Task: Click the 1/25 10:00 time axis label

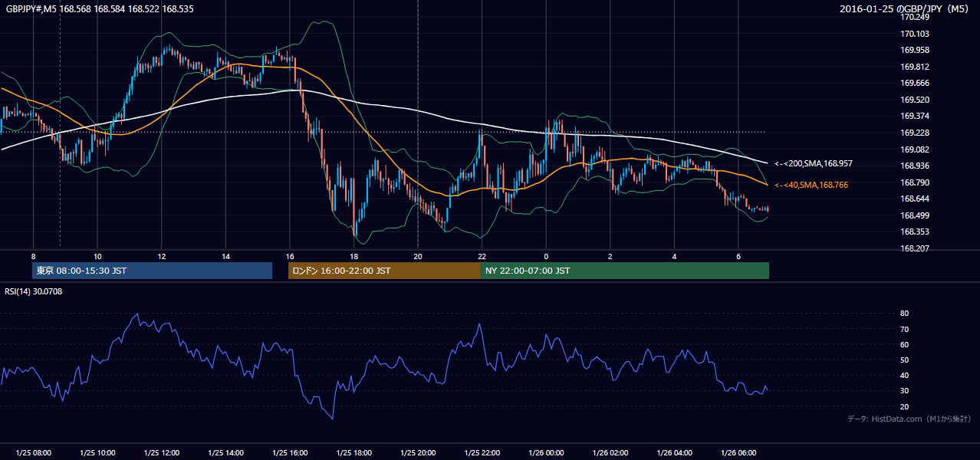Action: [x=97, y=453]
